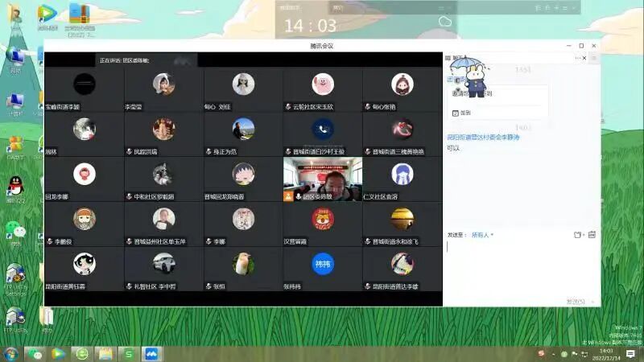
Task: Click the chat message 可以
Action: pos(453,148)
